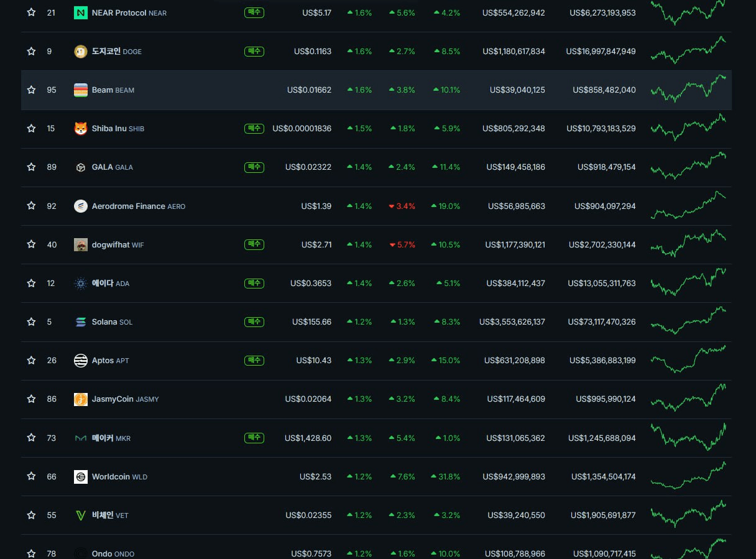Click the Aptos price US$10.43
This screenshot has width=756, height=559.
pos(314,360)
